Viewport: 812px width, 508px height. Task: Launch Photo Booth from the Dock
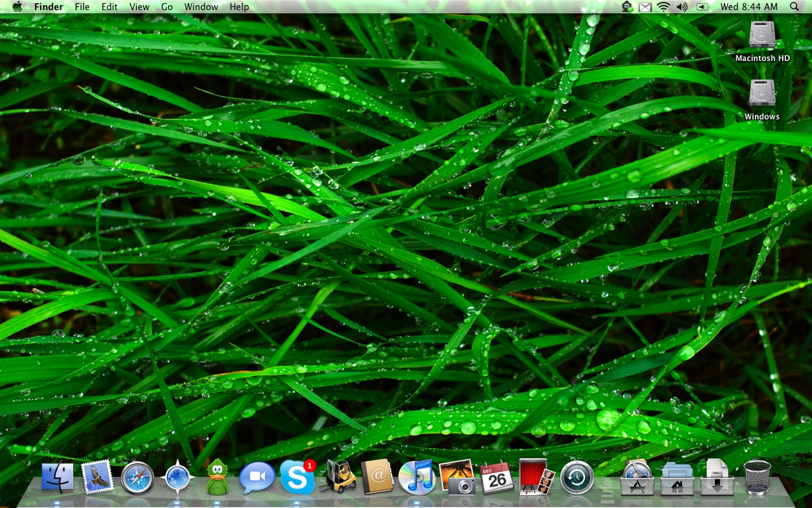[537, 478]
